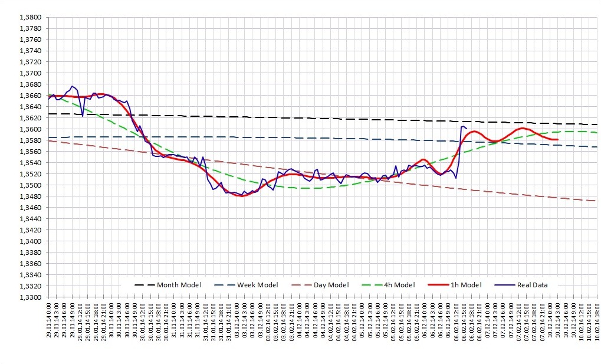Click the 06.02.14 0:00 x-axis label
Screen dimensions: 601x364
[x=425, y=320]
